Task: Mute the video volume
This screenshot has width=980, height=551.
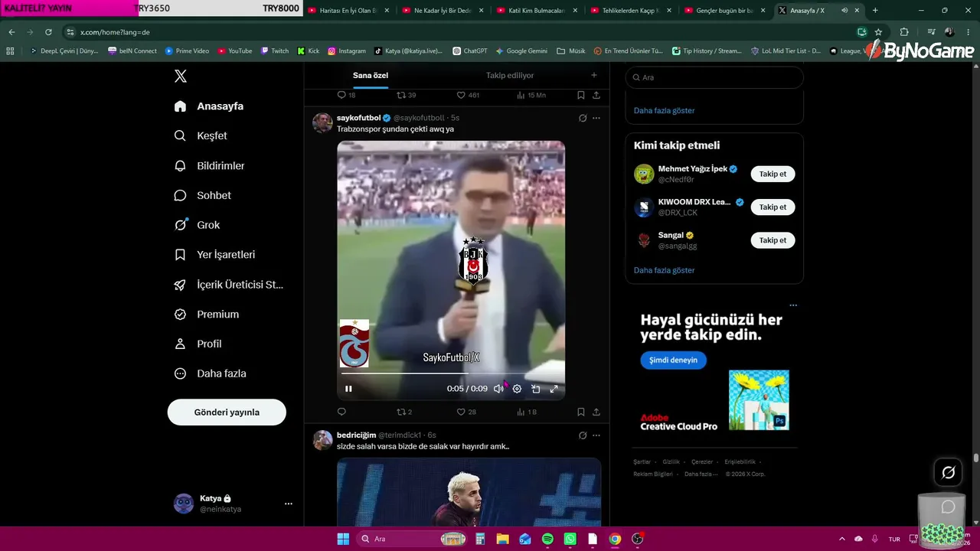Action: (498, 389)
